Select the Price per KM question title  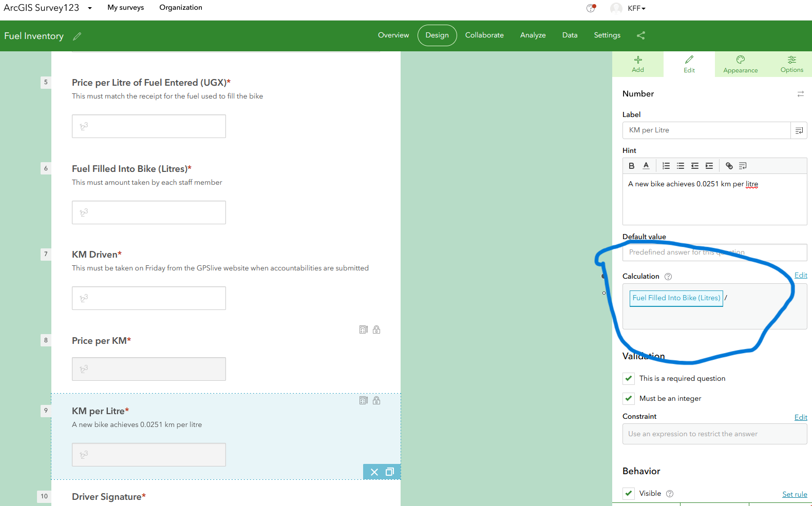(x=101, y=341)
